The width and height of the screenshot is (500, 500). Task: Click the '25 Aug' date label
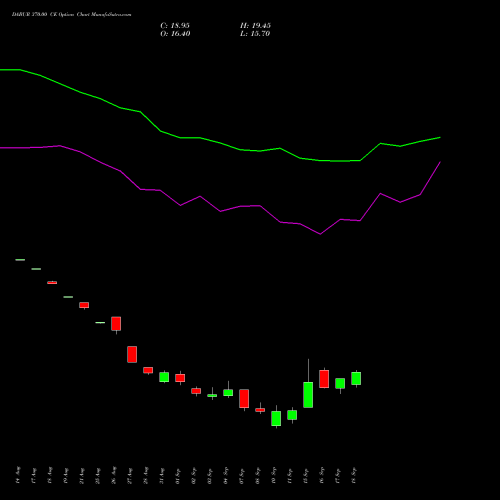pyautogui.click(x=98, y=476)
